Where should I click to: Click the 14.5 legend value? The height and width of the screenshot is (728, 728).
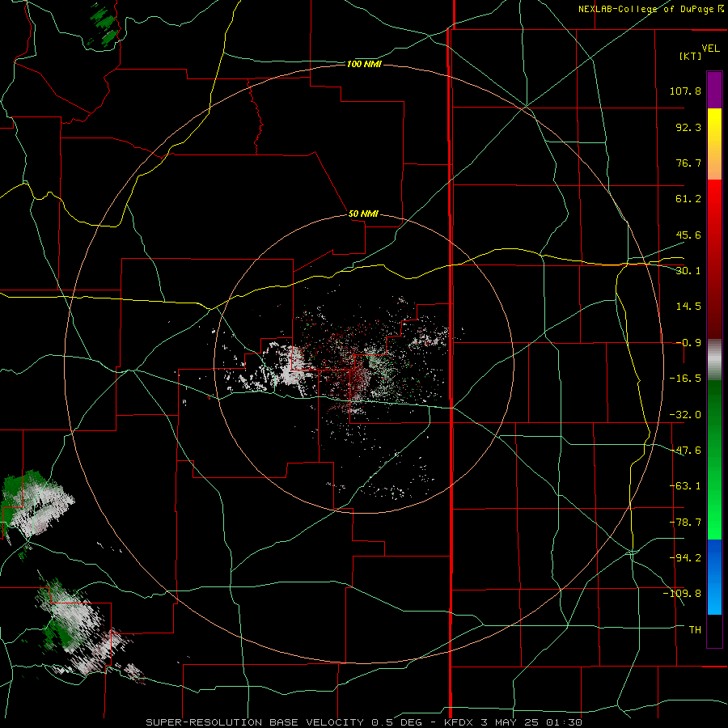(x=688, y=307)
